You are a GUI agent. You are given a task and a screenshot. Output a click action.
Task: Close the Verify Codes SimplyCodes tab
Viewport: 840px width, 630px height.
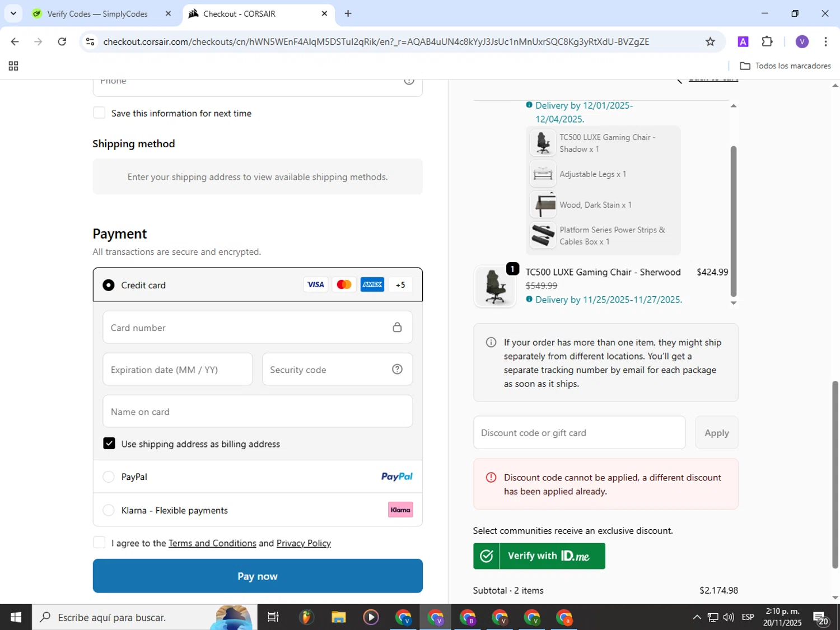[168, 13]
